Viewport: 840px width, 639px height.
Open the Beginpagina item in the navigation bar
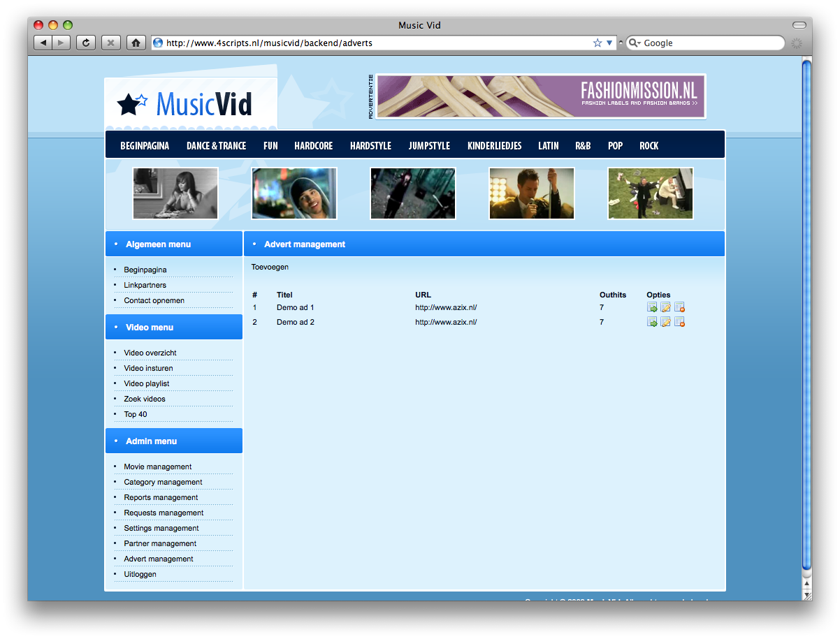click(145, 146)
